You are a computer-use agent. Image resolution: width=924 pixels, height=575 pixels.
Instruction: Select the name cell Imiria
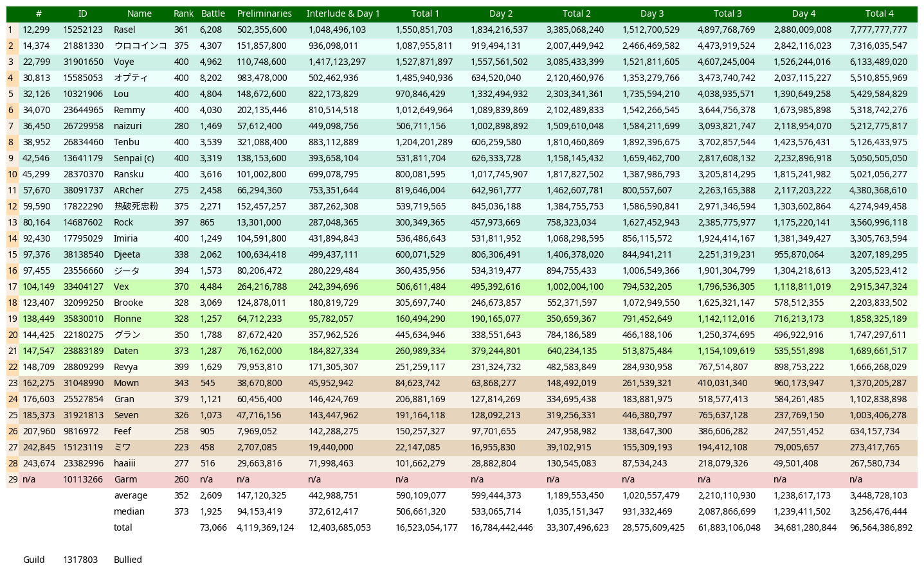click(x=126, y=238)
